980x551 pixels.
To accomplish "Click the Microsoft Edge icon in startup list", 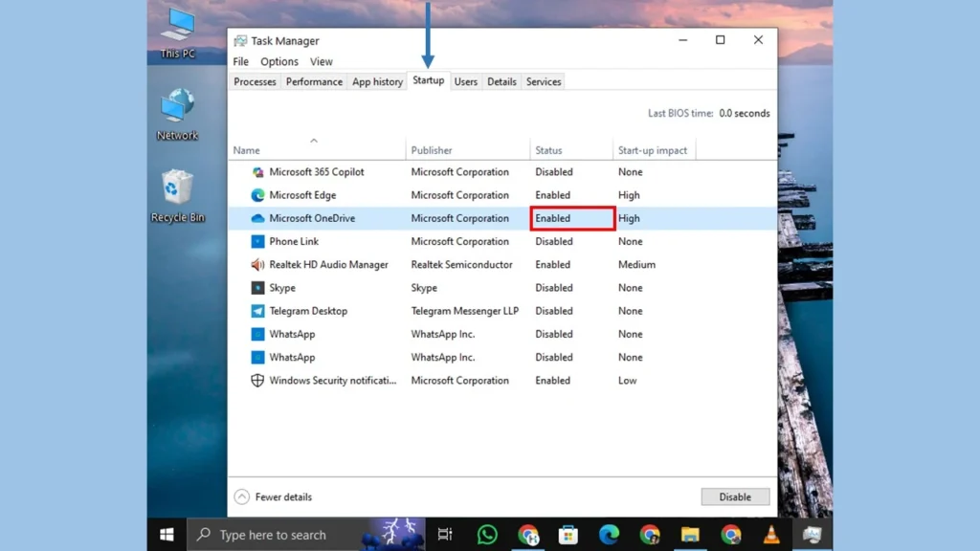I will (257, 195).
